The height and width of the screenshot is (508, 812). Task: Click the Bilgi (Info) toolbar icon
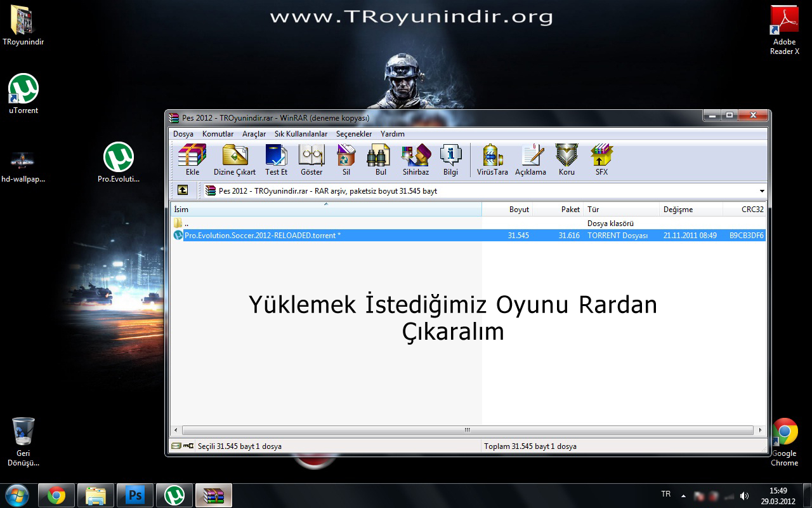click(450, 160)
